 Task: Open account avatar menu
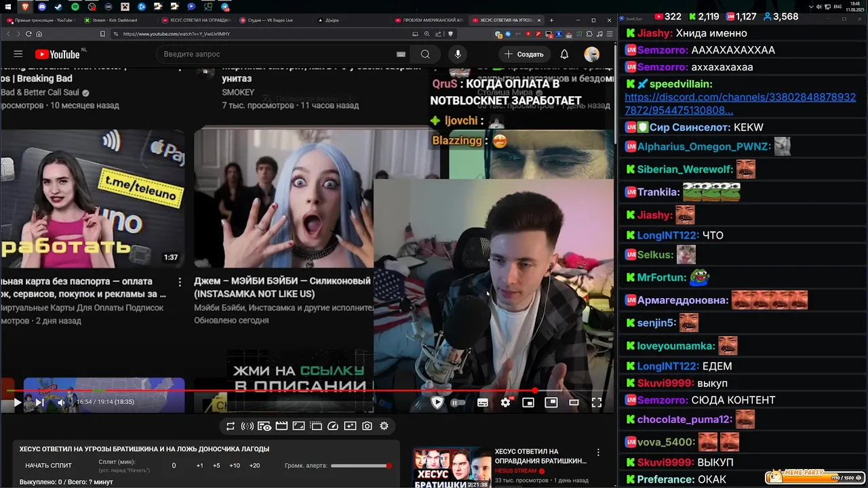point(592,54)
